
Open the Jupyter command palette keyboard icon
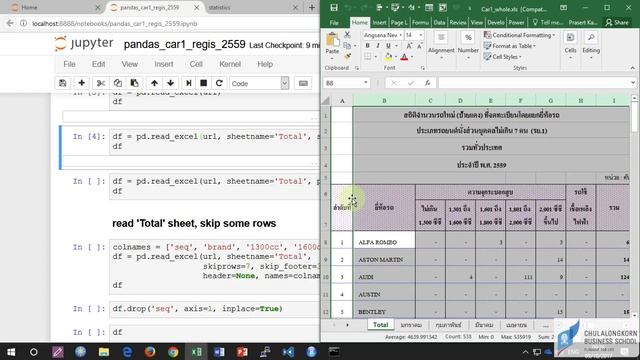(x=303, y=83)
